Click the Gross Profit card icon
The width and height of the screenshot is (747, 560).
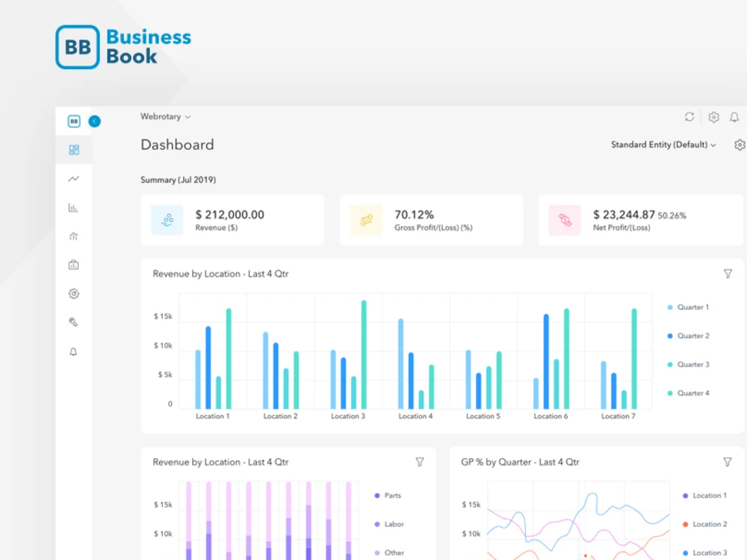pyautogui.click(x=366, y=220)
